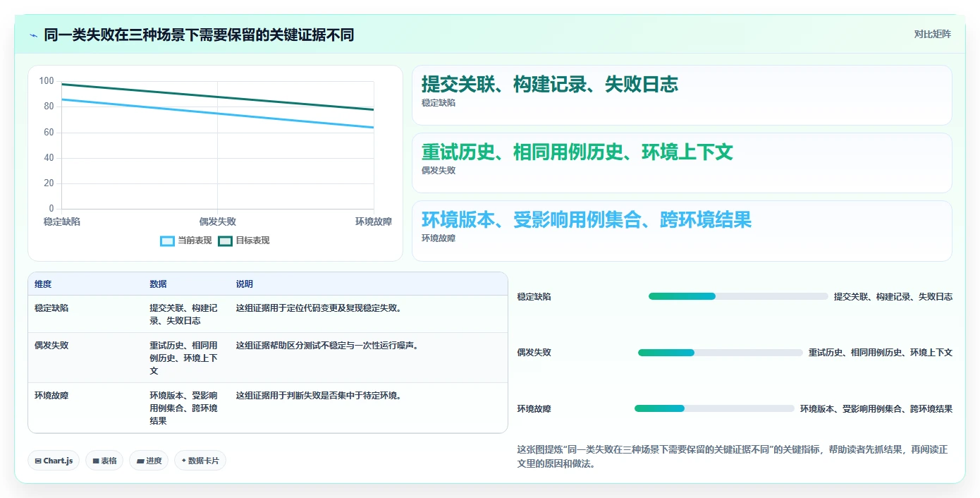Click the 偶发失败 label on chart axis
The width and height of the screenshot is (980, 498).
click(217, 221)
